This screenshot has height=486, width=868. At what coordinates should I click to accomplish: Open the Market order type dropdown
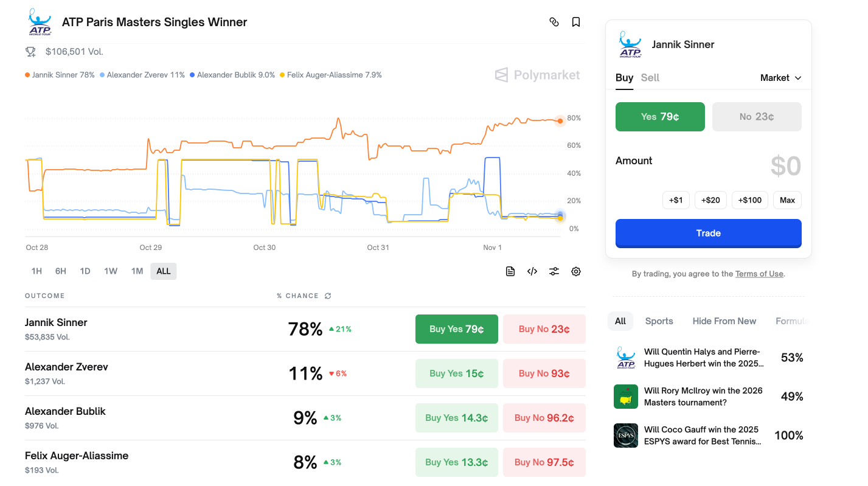pos(780,78)
